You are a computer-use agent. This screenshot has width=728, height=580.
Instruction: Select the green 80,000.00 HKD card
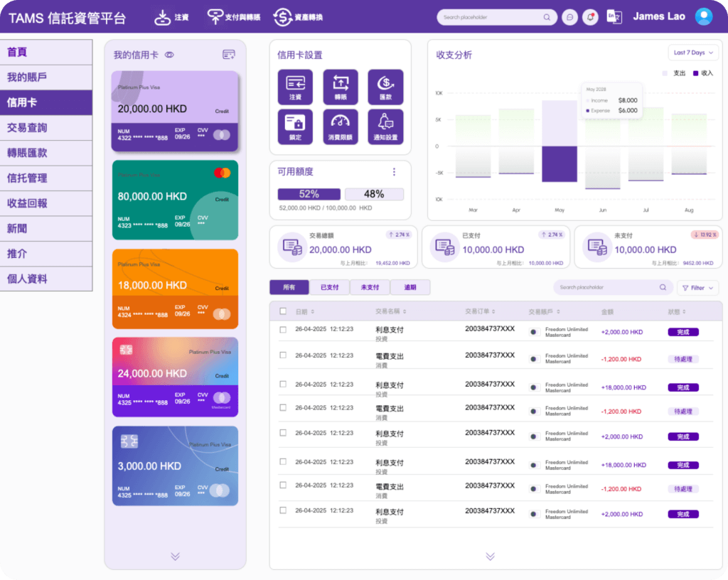(x=175, y=200)
